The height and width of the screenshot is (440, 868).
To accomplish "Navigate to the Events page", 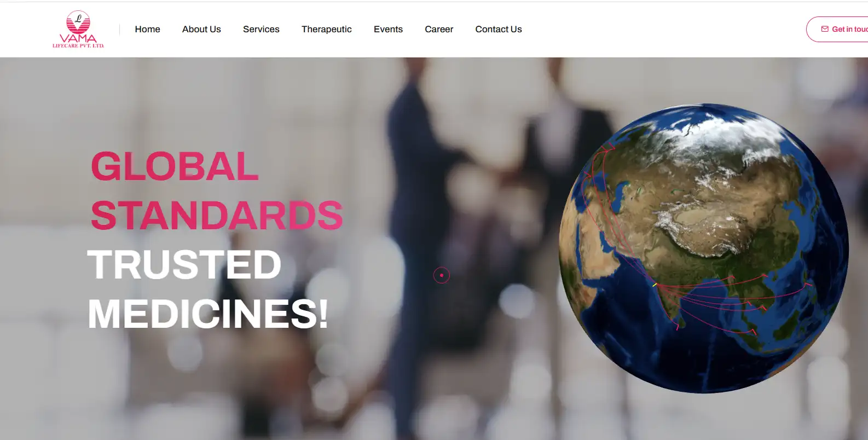I will 388,30.
